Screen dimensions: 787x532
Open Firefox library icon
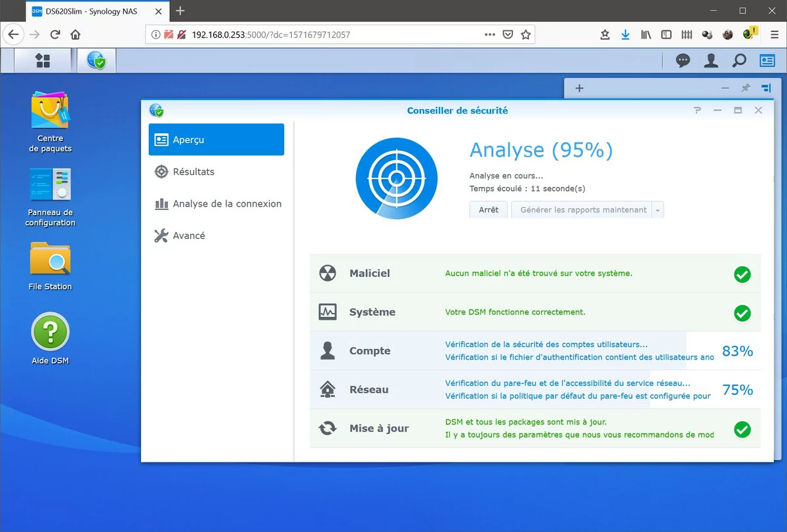point(646,35)
